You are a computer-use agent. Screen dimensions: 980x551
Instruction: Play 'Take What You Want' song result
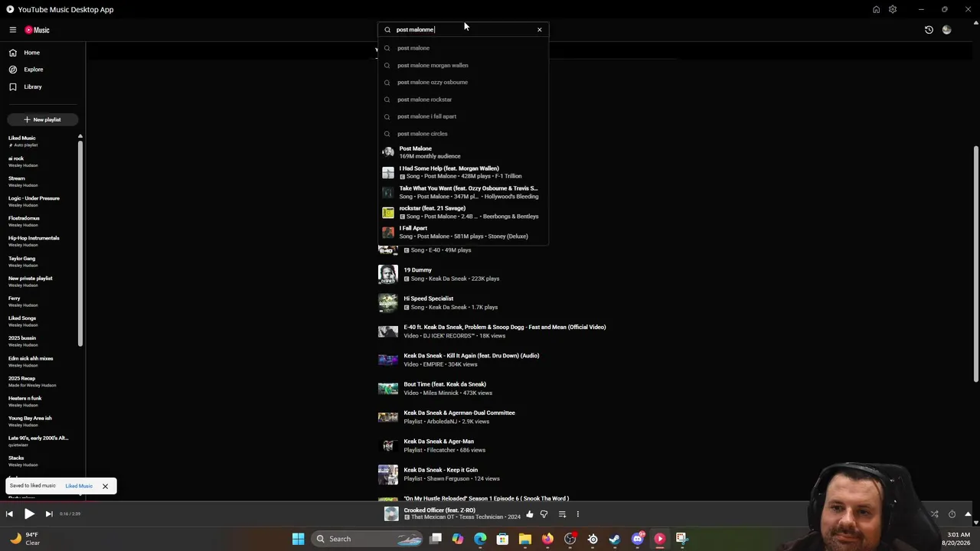[x=463, y=192]
